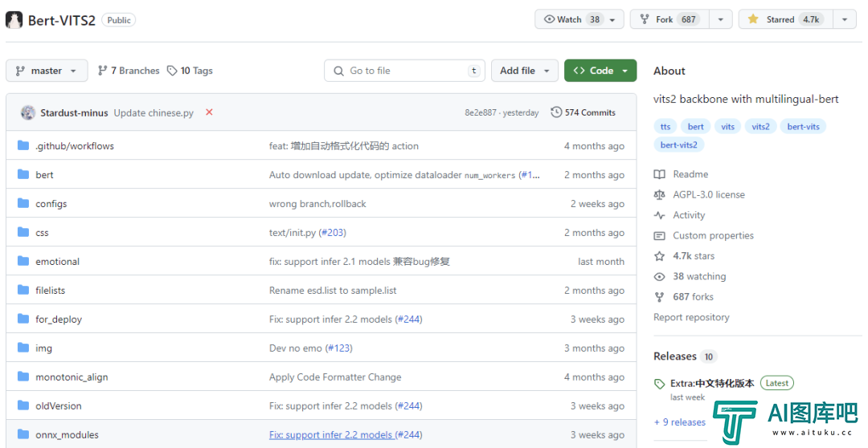Open the Extra:中文特化版本 release
This screenshot has height=448, width=868.
click(712, 383)
